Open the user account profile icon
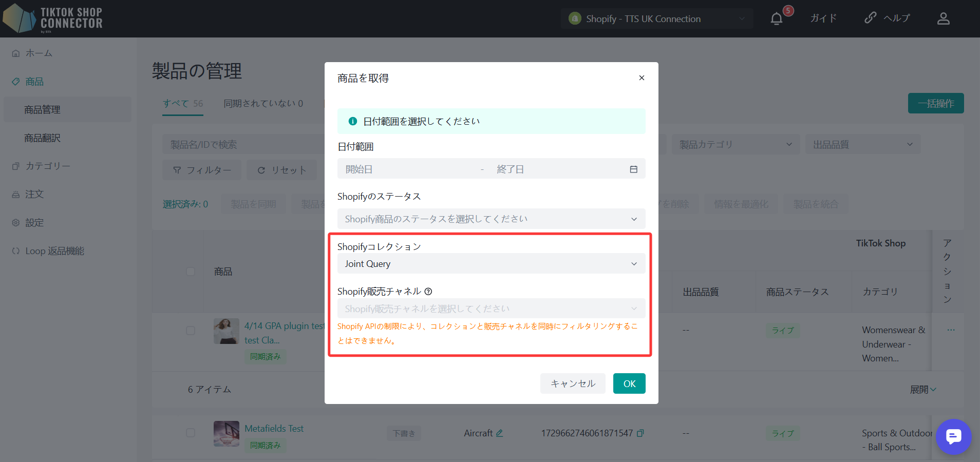The height and width of the screenshot is (462, 980). click(x=943, y=19)
